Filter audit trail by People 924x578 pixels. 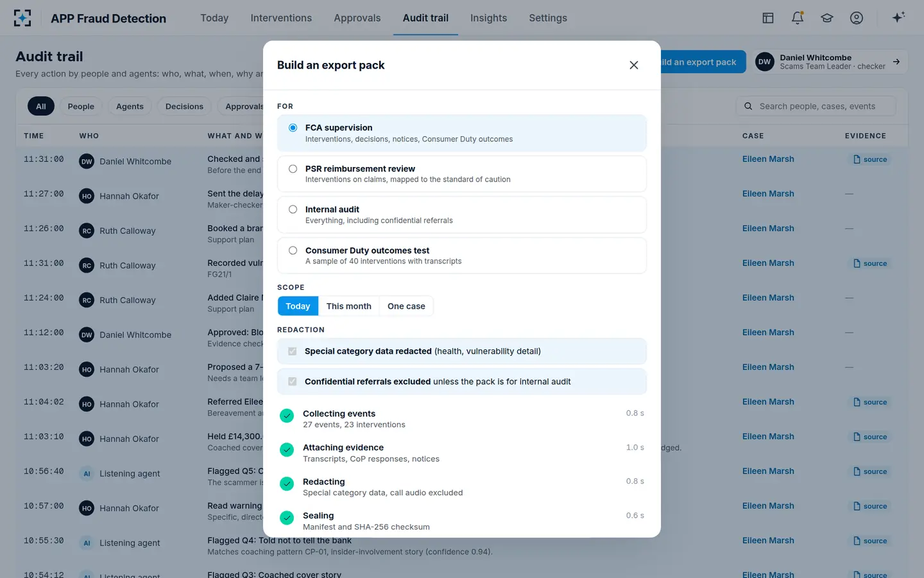click(x=81, y=106)
